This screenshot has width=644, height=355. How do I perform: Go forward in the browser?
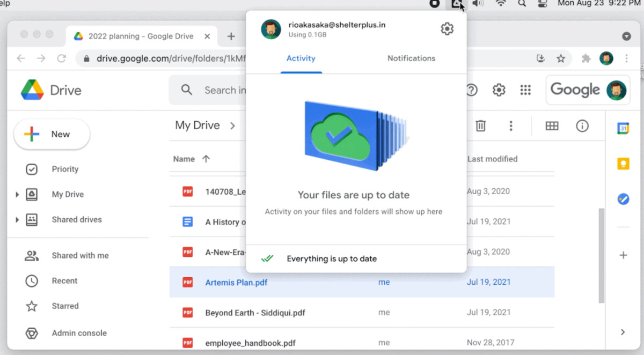[41, 58]
